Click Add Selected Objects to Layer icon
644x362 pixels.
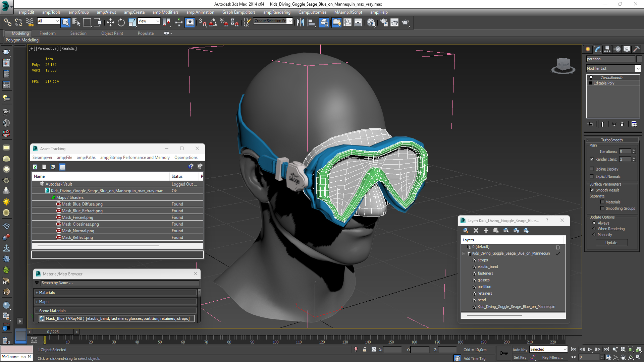[486, 230]
